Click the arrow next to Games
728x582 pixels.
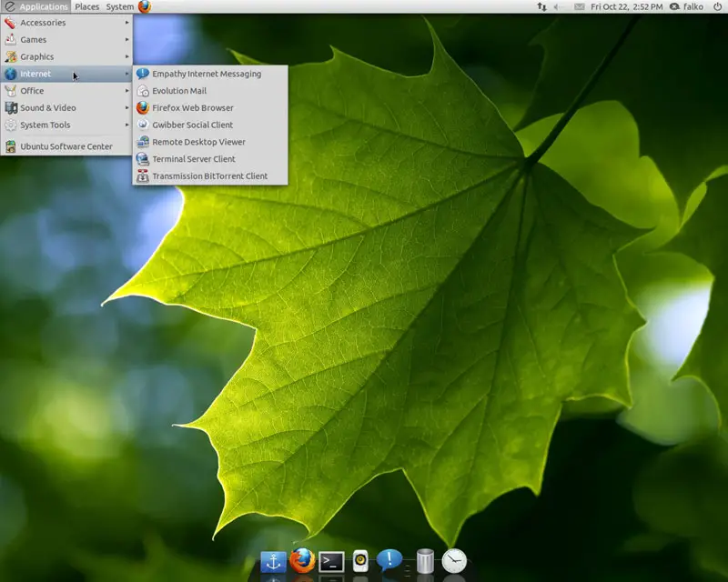126,39
